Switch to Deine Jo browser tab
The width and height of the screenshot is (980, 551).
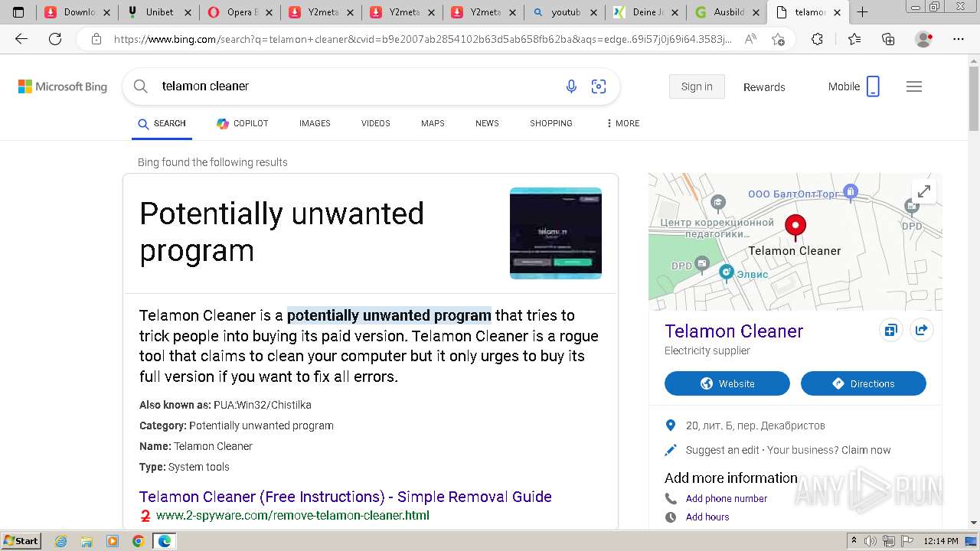click(x=645, y=12)
